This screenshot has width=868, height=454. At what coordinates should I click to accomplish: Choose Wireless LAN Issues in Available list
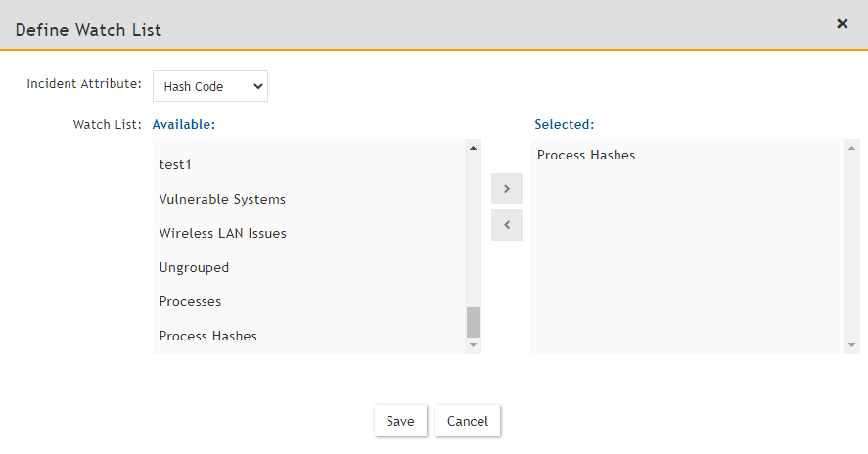click(222, 233)
